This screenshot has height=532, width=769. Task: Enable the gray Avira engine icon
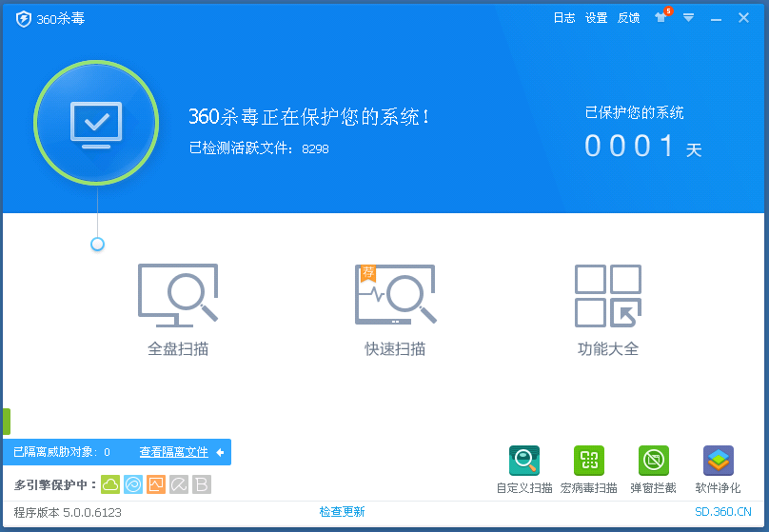pyautogui.click(x=179, y=484)
